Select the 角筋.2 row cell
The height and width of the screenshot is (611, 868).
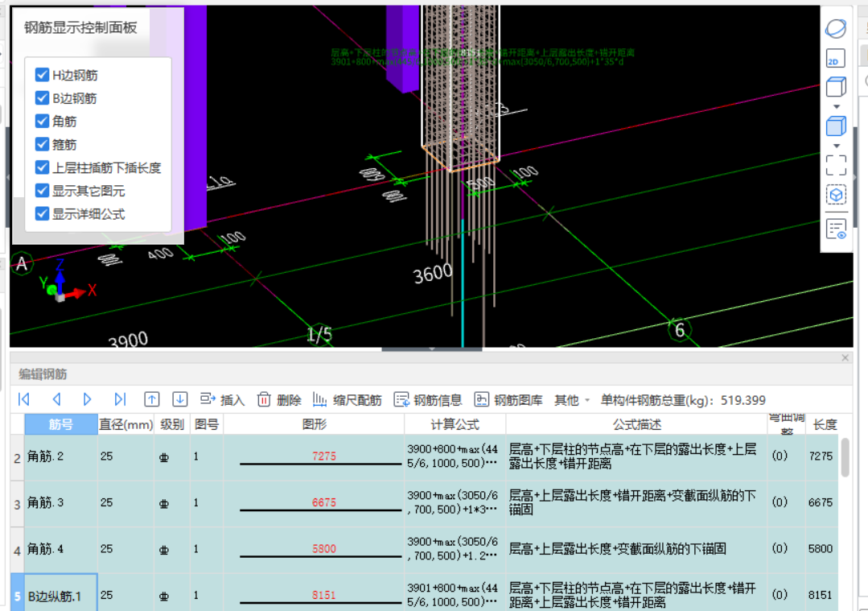tap(61, 456)
